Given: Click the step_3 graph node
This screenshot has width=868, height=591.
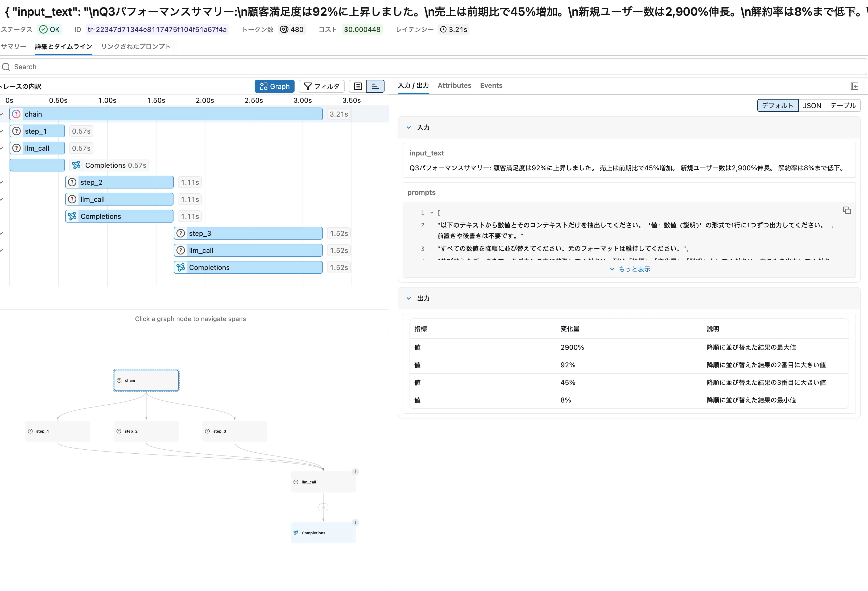Looking at the screenshot, I should 234,431.
